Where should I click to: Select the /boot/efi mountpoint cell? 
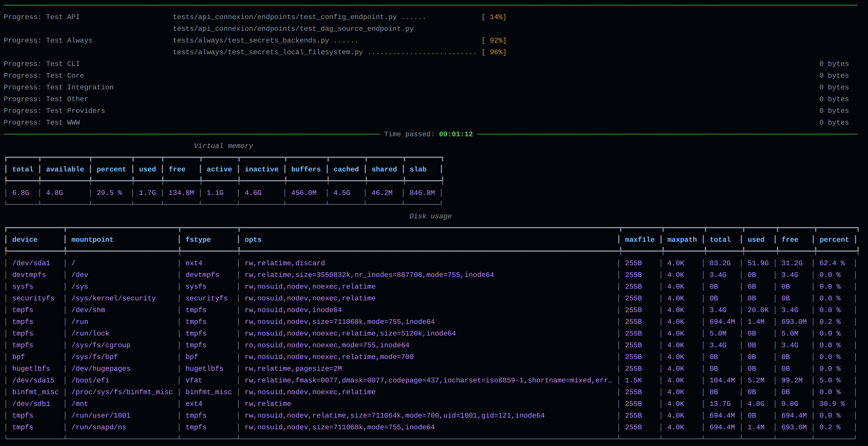pos(90,380)
